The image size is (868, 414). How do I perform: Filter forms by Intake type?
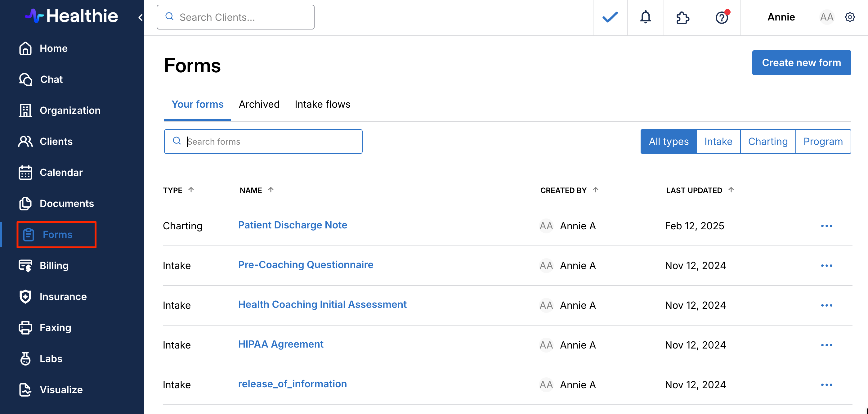point(718,141)
